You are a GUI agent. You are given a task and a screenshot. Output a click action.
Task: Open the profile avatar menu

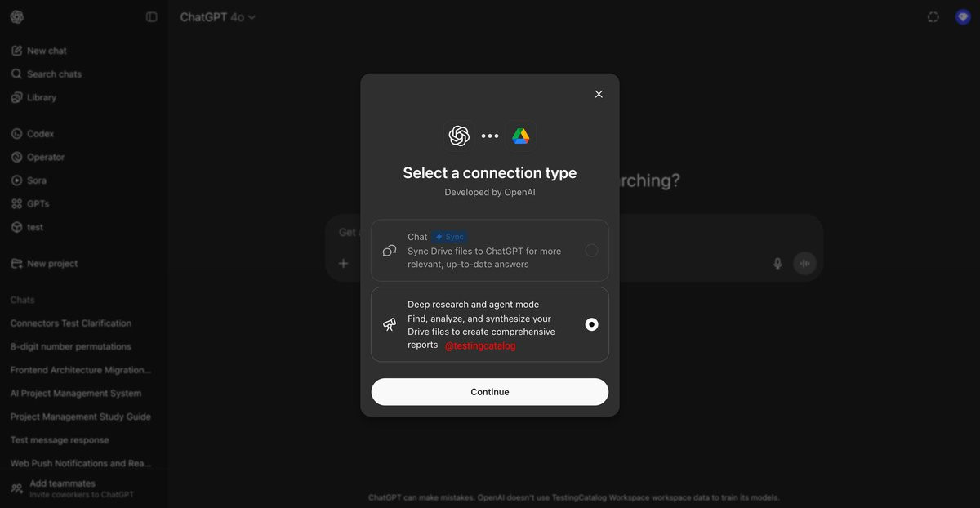(963, 17)
